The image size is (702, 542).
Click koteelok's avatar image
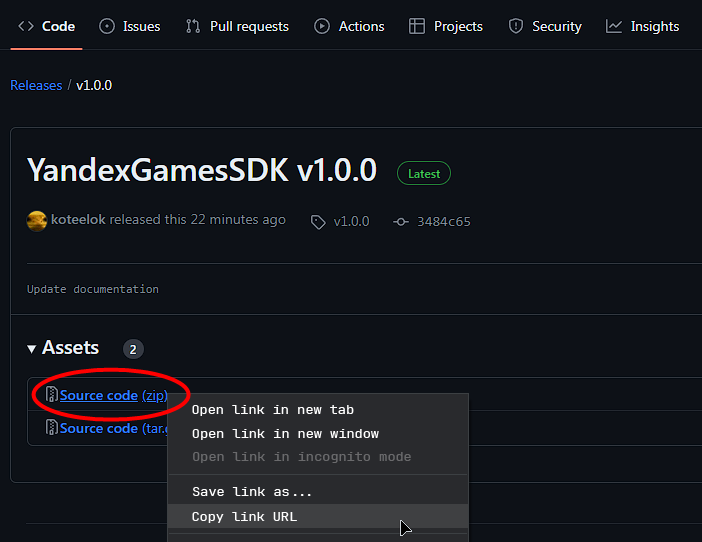coord(37,220)
